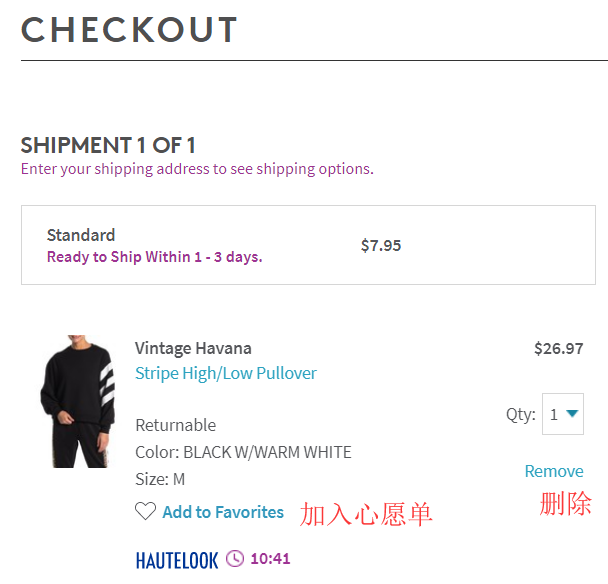This screenshot has height=584, width=608.
Task: Click the Size: M label
Action: 160,479
